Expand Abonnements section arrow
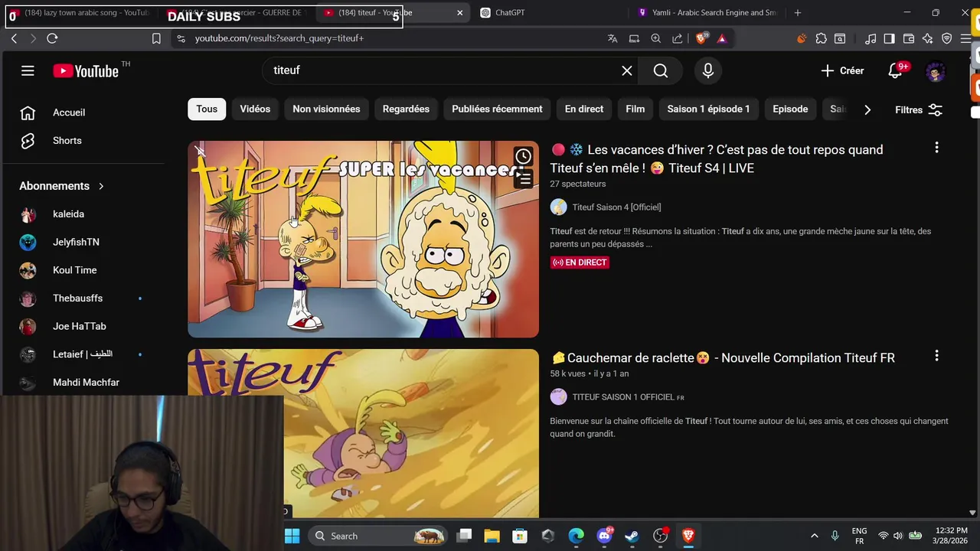Screen dimensions: 980x551 tap(100, 186)
